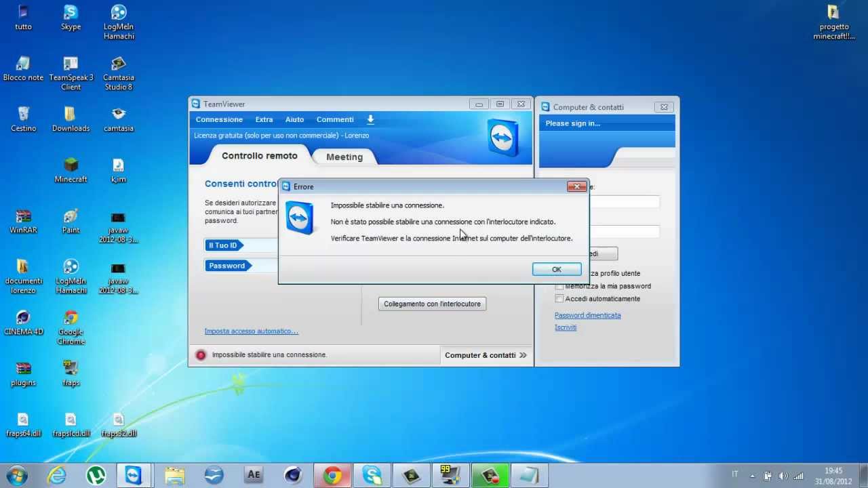Open the Connessione menu in TeamViewer
This screenshot has height=488, width=868.
pyautogui.click(x=219, y=119)
